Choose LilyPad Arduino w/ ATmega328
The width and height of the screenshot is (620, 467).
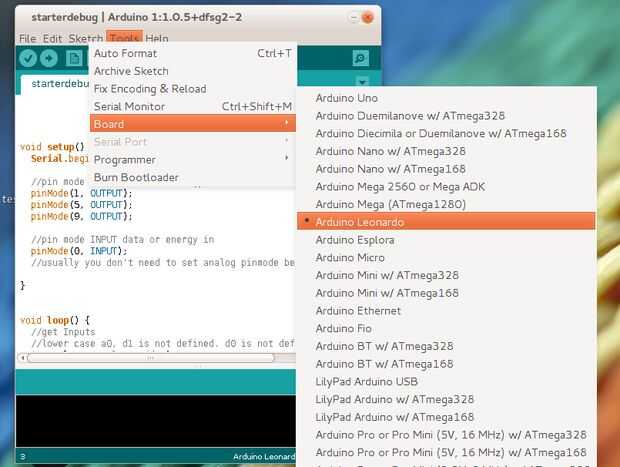click(x=446, y=399)
